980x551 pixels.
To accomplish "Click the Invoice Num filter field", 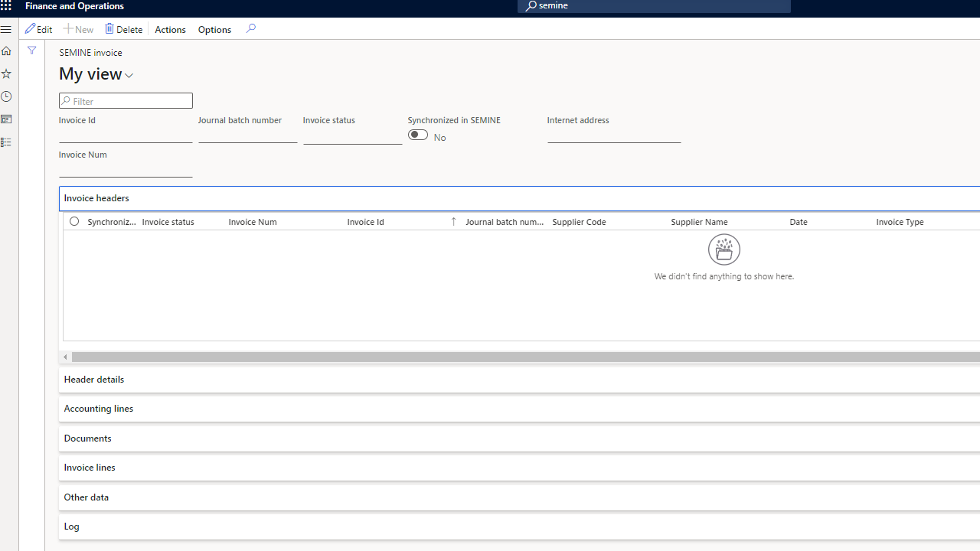I will coord(126,170).
